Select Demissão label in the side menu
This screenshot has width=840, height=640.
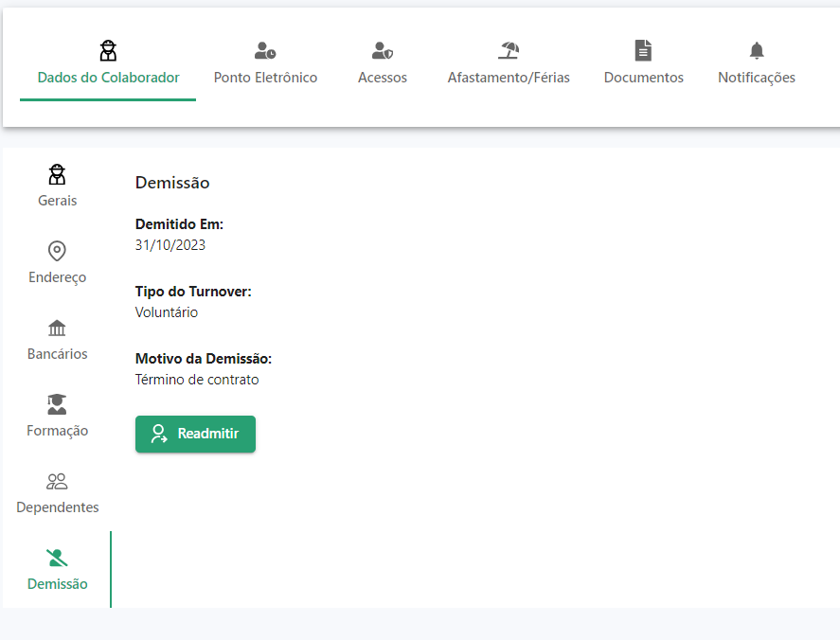coord(58,584)
